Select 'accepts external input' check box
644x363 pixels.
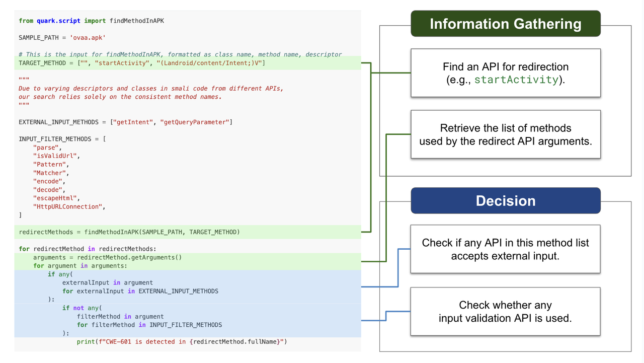(506, 249)
